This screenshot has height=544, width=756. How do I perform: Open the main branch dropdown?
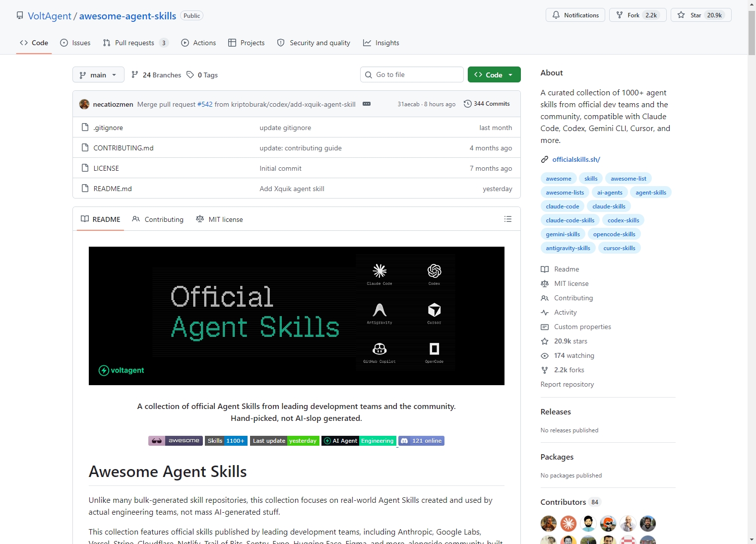point(98,74)
